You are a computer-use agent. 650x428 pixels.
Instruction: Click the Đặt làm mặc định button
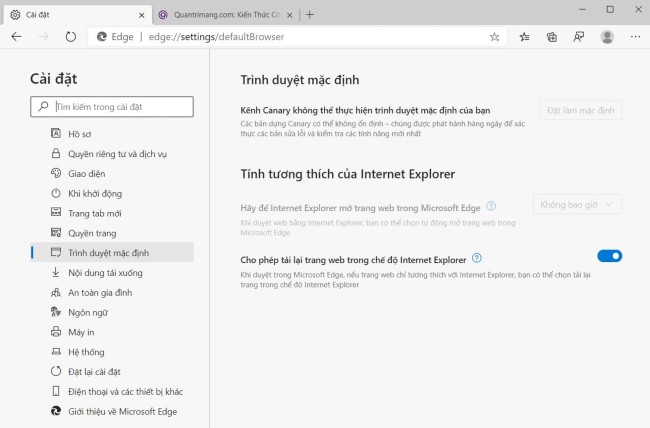point(580,110)
